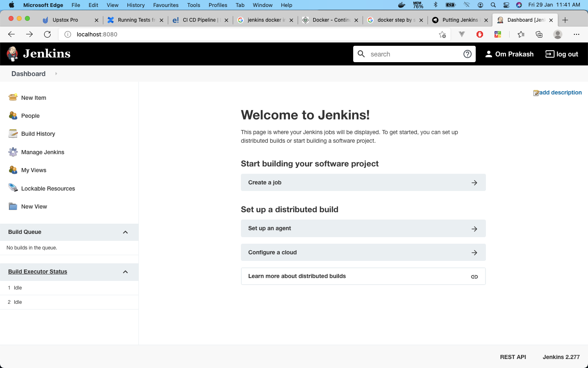The height and width of the screenshot is (368, 588).
Task: Click the arrow on Create a job
Action: click(474, 183)
